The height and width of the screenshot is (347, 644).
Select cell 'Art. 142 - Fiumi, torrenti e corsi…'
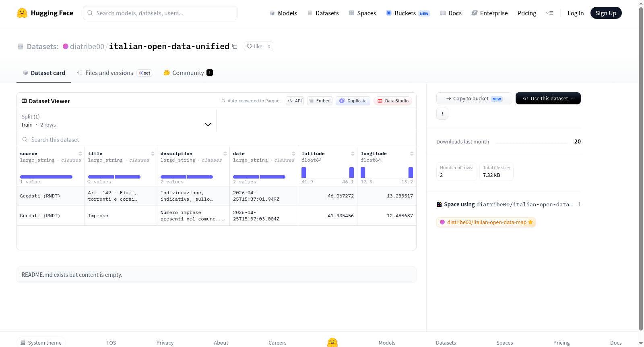point(121,196)
